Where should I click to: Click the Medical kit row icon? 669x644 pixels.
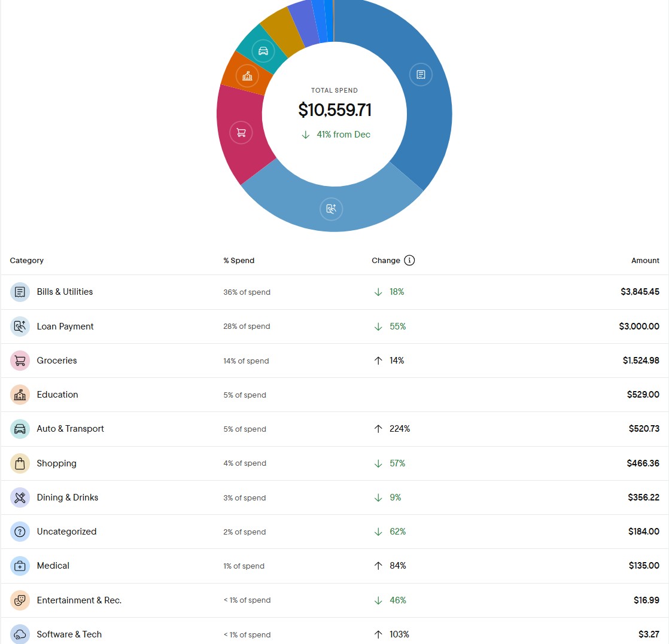coord(20,566)
